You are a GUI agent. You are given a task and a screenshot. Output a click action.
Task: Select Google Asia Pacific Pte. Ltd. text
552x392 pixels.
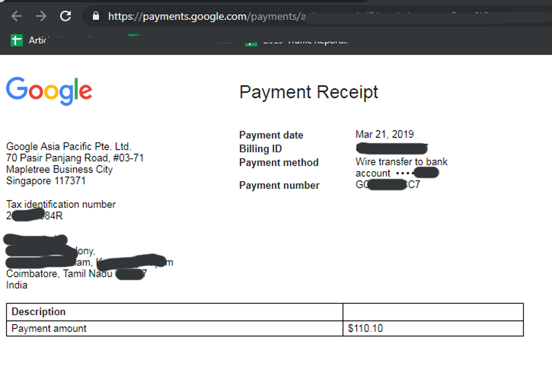click(69, 147)
